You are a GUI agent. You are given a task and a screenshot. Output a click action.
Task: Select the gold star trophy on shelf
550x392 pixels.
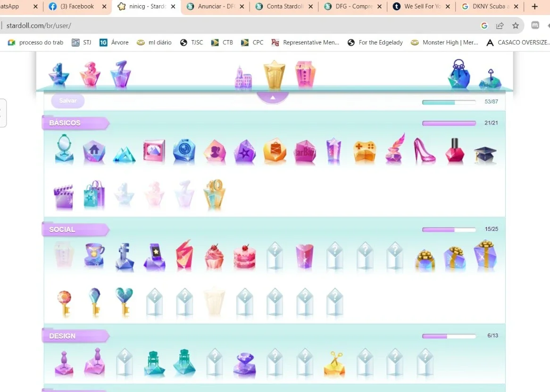pyautogui.click(x=275, y=75)
